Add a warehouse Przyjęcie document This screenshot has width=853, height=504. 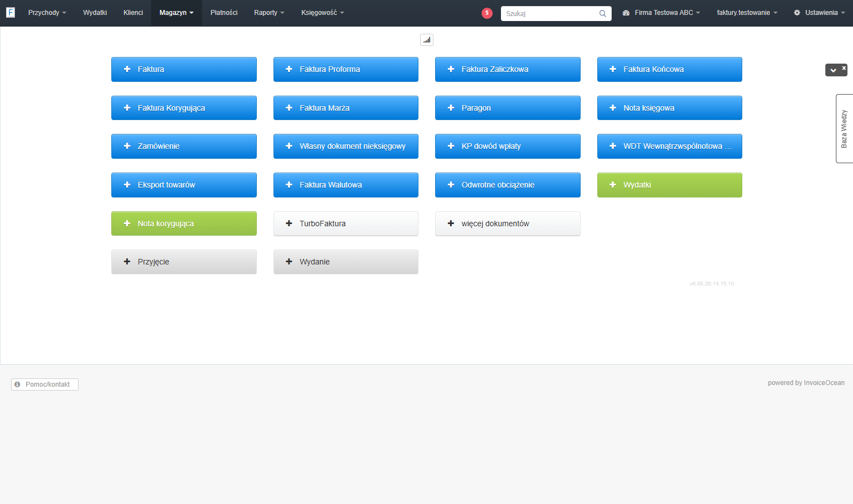[x=184, y=262]
